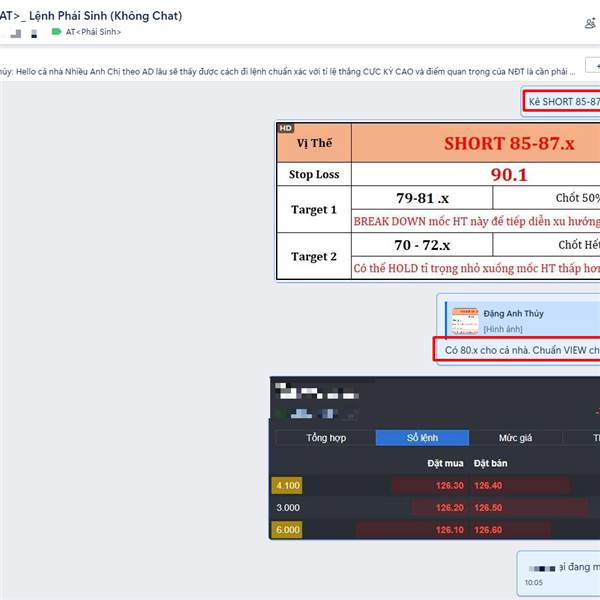The height and width of the screenshot is (600, 600).
Task: Click the message 'Kê SHORT 85-87'
Action: tap(562, 102)
